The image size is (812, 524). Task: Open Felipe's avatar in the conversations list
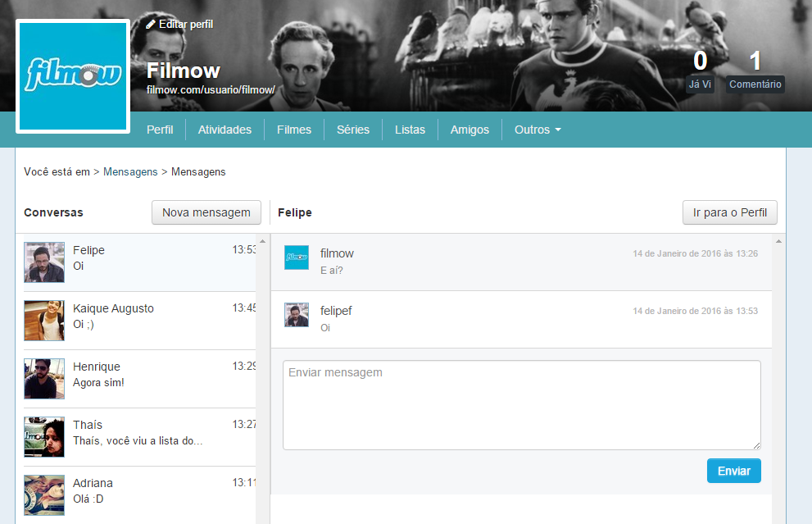[x=44, y=262]
